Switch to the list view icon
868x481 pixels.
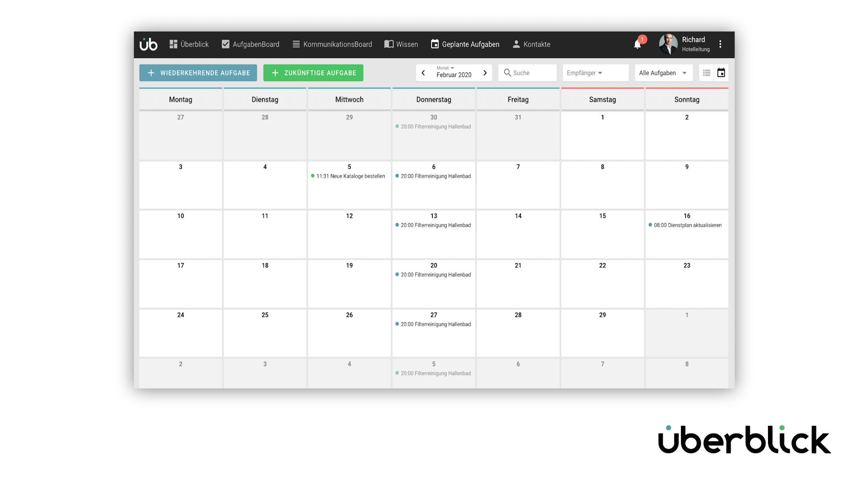point(706,72)
